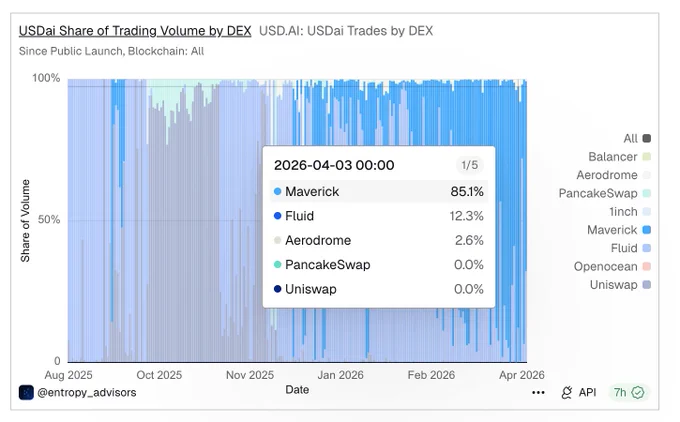The width and height of the screenshot is (680, 422).
Task: Click the Feb 2026 x-axis label
Action: (431, 375)
